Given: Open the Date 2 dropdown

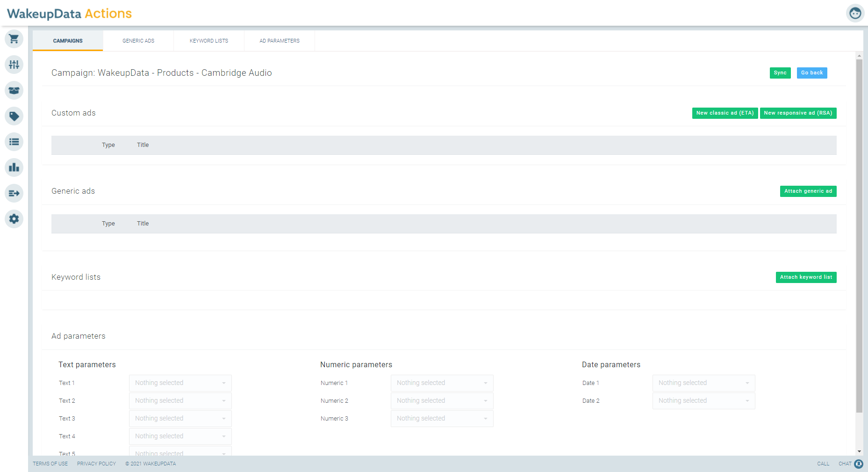Looking at the screenshot, I should [x=704, y=401].
